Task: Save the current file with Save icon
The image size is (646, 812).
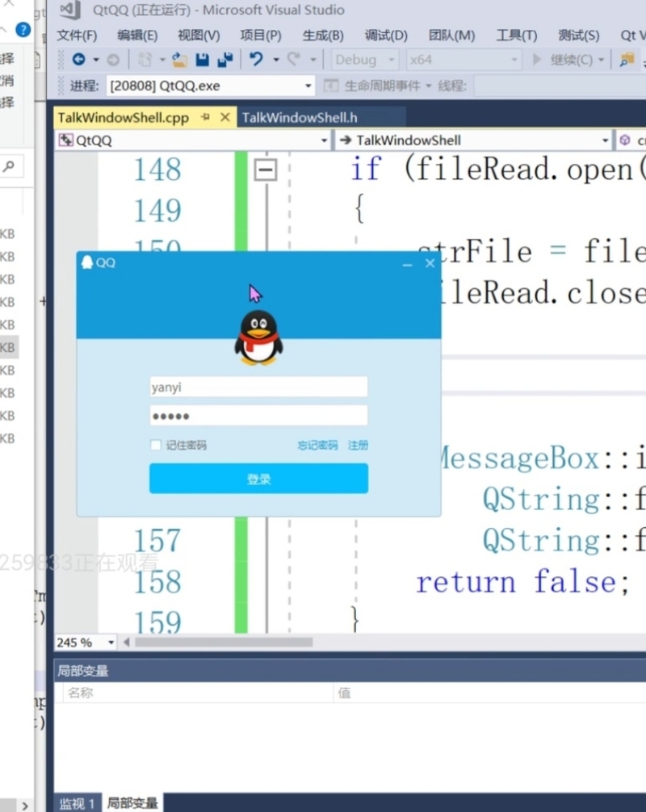Action: [x=202, y=60]
